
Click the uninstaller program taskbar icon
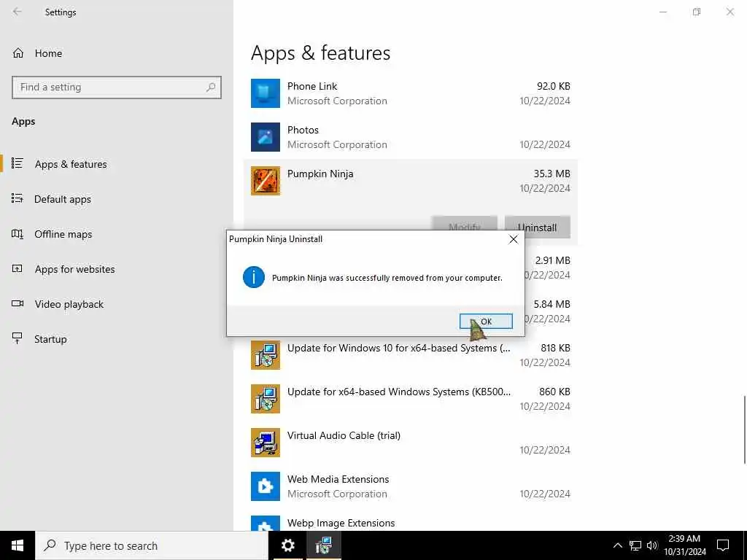point(323,545)
